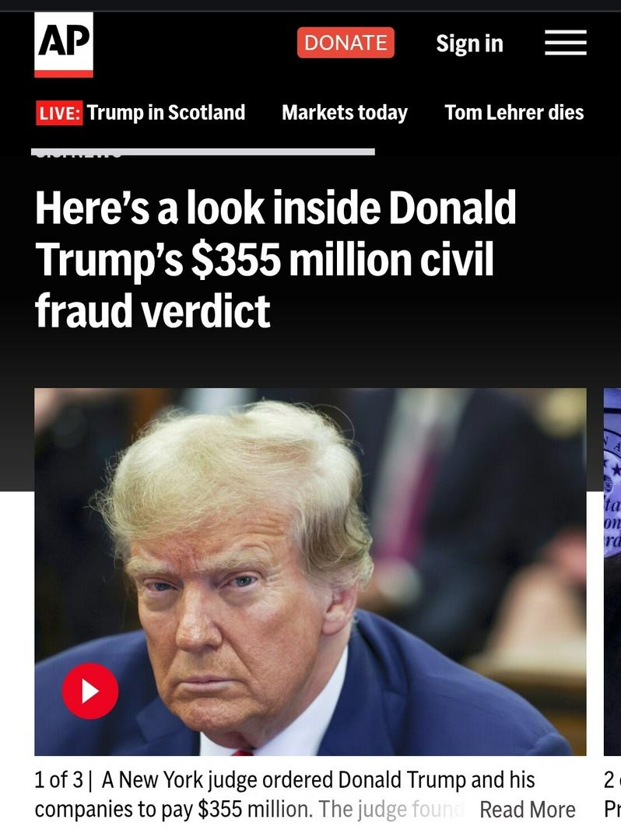621x840 pixels.
Task: Open the AP logo home link
Action: (63, 44)
